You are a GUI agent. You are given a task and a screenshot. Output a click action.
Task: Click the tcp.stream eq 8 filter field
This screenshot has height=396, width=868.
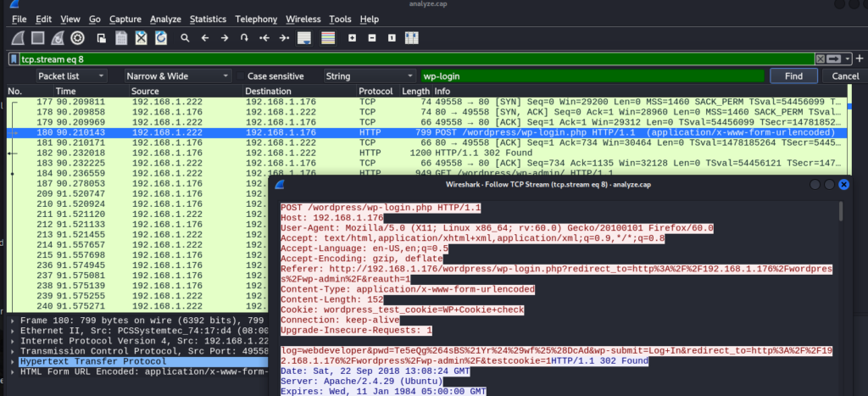coord(416,59)
